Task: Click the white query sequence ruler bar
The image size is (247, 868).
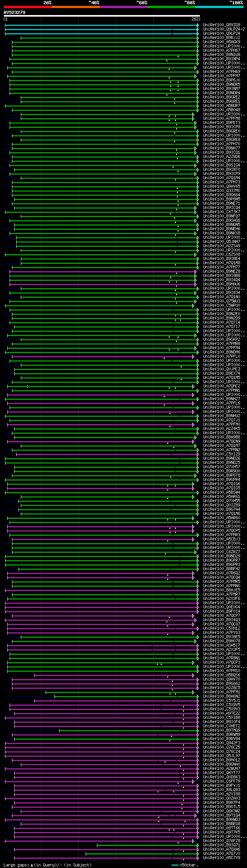Action: 102,16
